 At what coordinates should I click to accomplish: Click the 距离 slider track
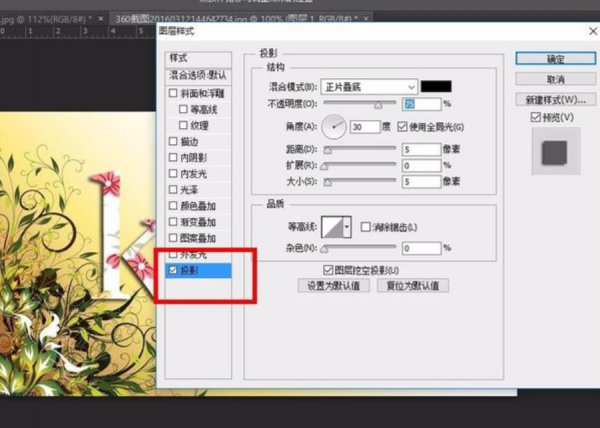360,148
